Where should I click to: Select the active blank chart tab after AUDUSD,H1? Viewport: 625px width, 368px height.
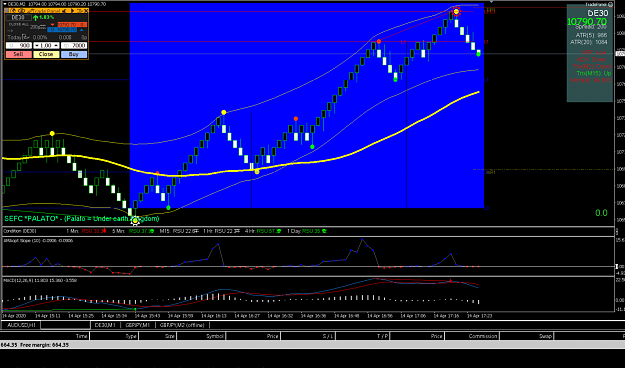[x=65, y=325]
